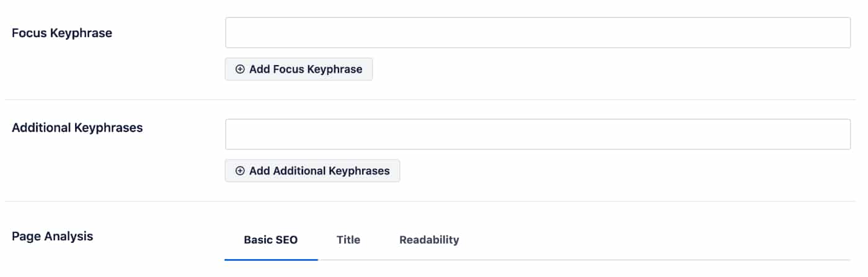Switch to the Basic SEO tab

[x=271, y=240]
